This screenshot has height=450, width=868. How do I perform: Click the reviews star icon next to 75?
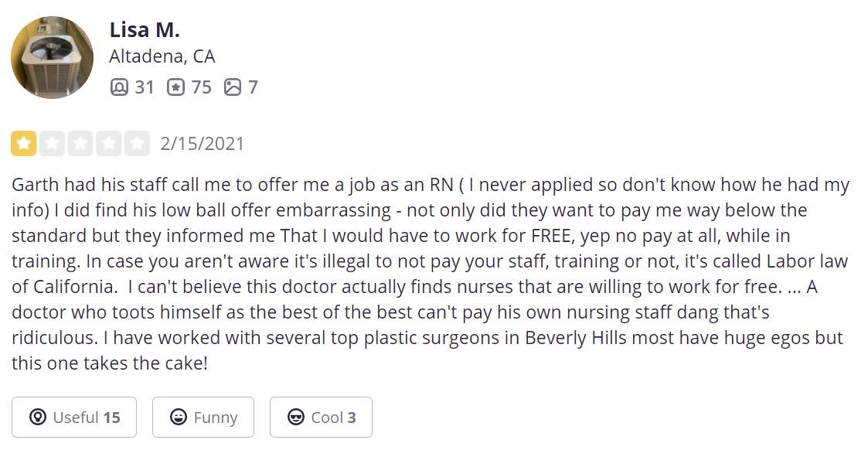point(176,87)
